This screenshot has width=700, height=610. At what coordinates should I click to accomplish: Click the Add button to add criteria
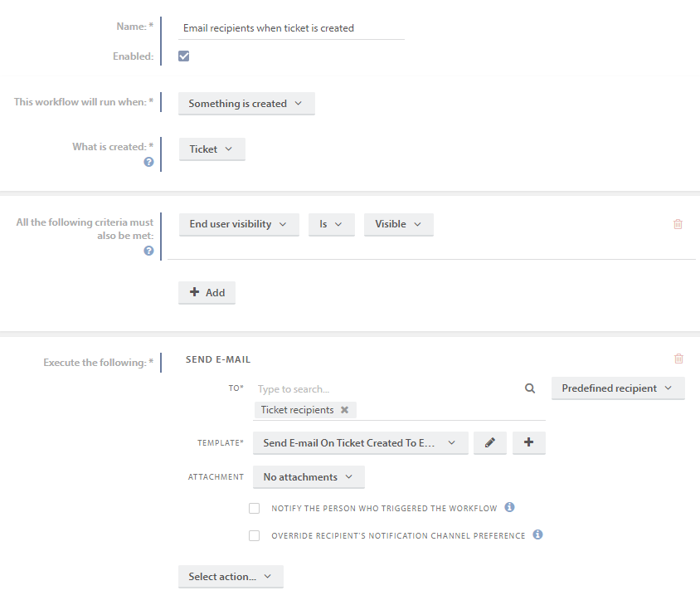coord(206,292)
